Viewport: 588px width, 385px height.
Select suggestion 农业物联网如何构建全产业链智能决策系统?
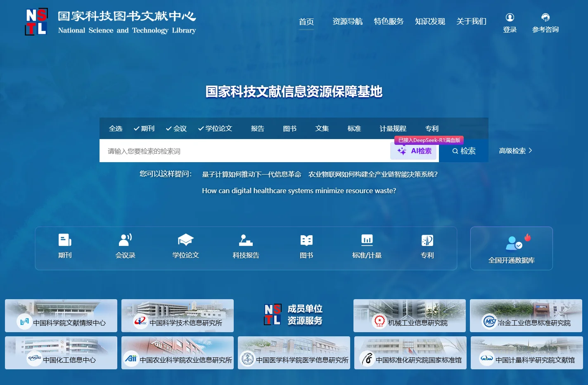pyautogui.click(x=373, y=175)
